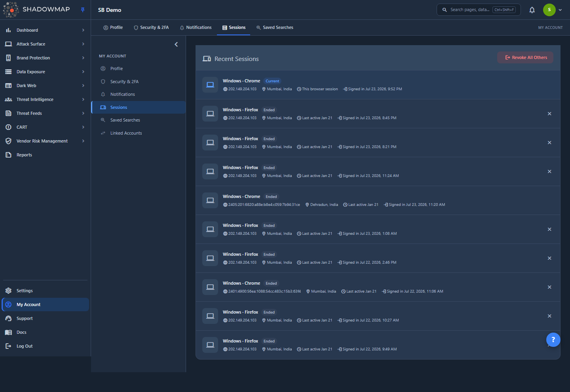Click the Vendor Risk Management shield icon
Screen dimensions: 570x392
8,141
